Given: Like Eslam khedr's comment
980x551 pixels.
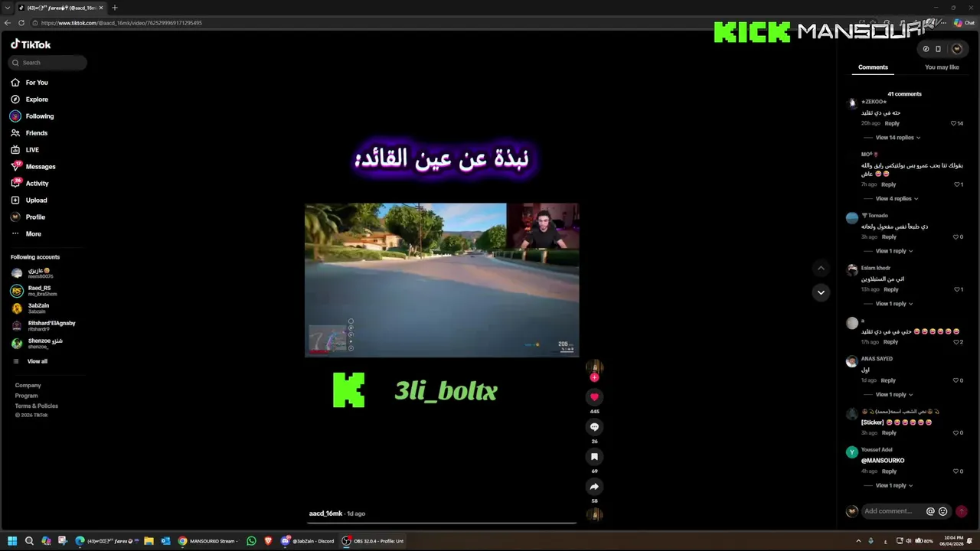Looking at the screenshot, I should [x=957, y=290].
